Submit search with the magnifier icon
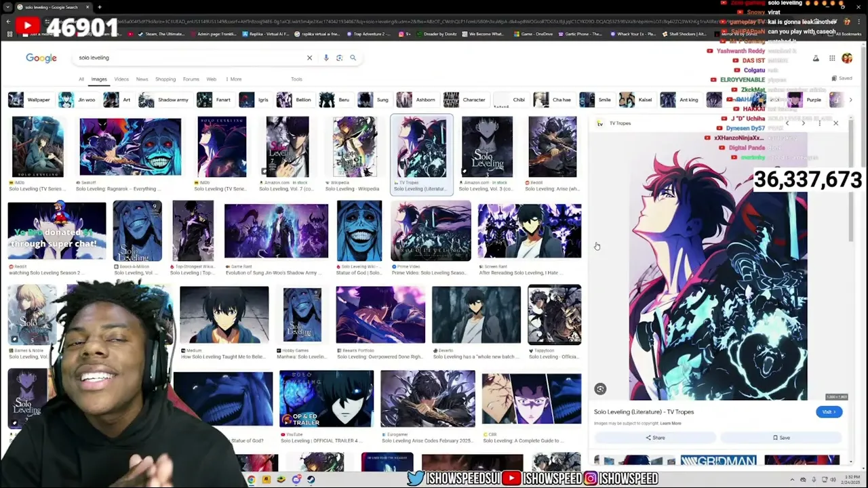 [353, 58]
